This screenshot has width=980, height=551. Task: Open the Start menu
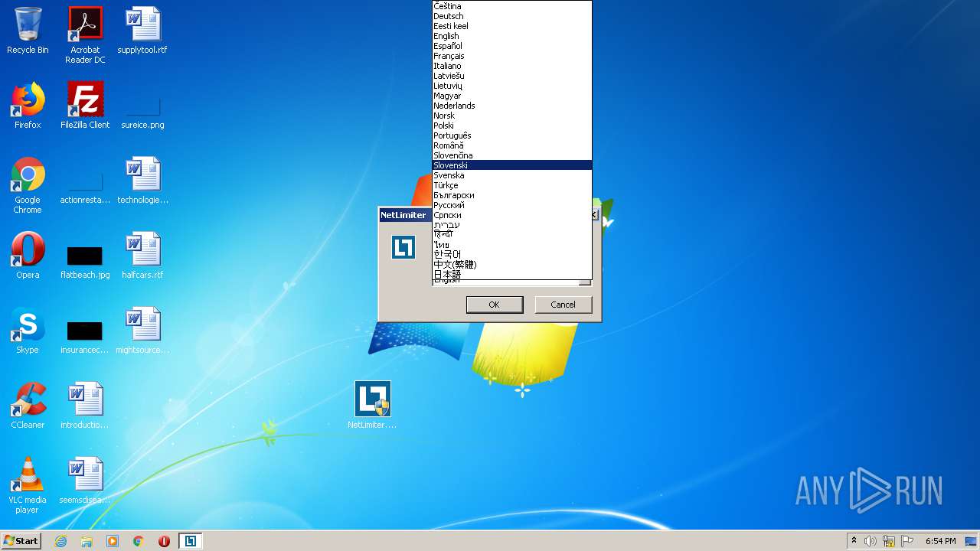tap(21, 541)
